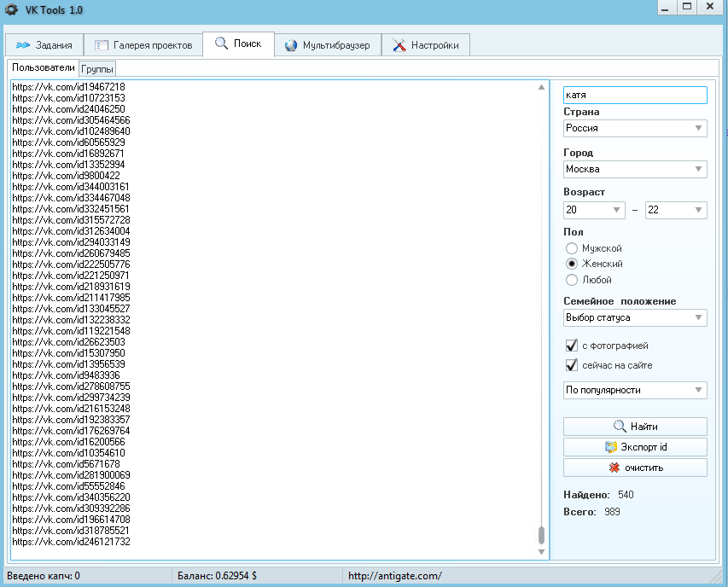Click the line https://vk.com/id9800422
This screenshot has width=728, height=587.
pyautogui.click(x=66, y=176)
